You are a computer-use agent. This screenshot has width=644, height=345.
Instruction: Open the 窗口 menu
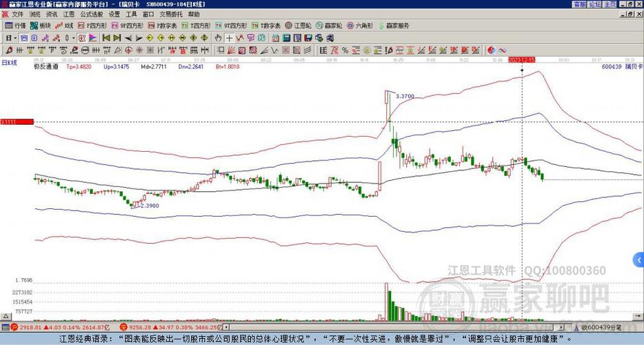[x=148, y=14]
